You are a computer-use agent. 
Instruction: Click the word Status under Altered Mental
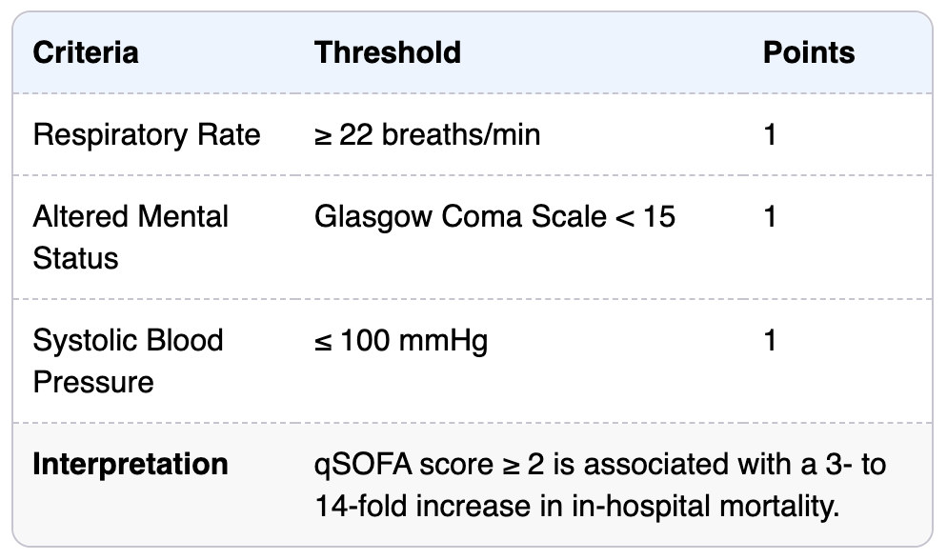pos(75,258)
